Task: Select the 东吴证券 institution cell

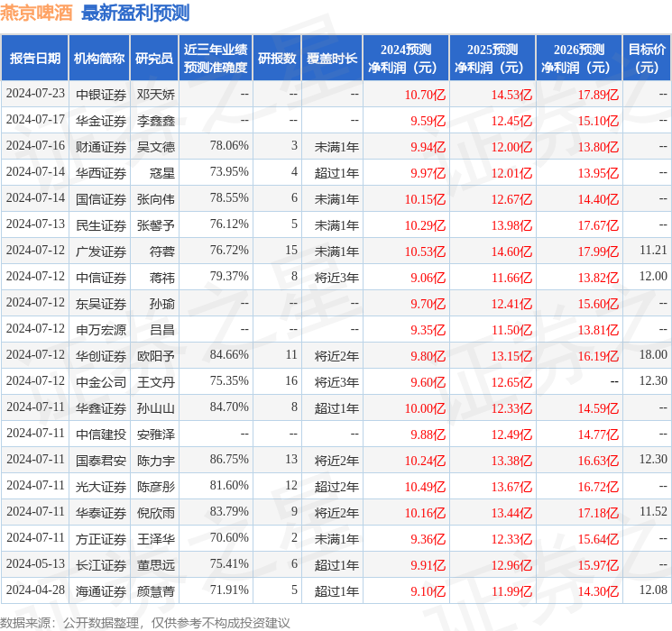Action: [101, 303]
